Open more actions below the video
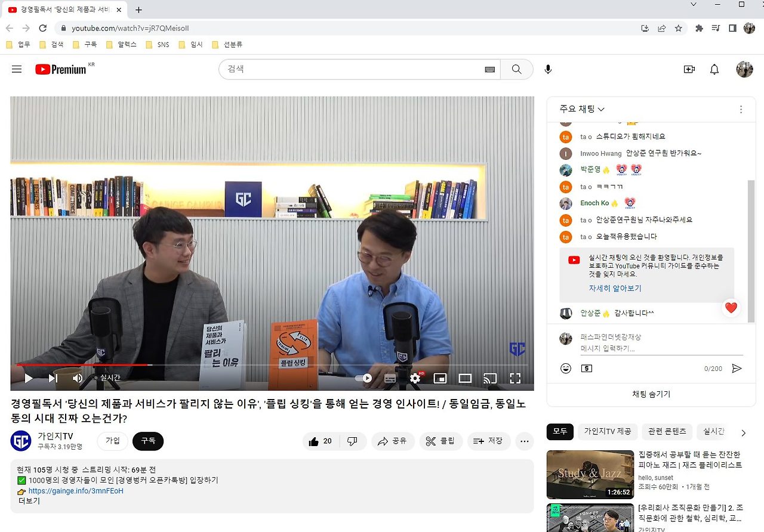This screenshot has height=532, width=764. (x=525, y=441)
